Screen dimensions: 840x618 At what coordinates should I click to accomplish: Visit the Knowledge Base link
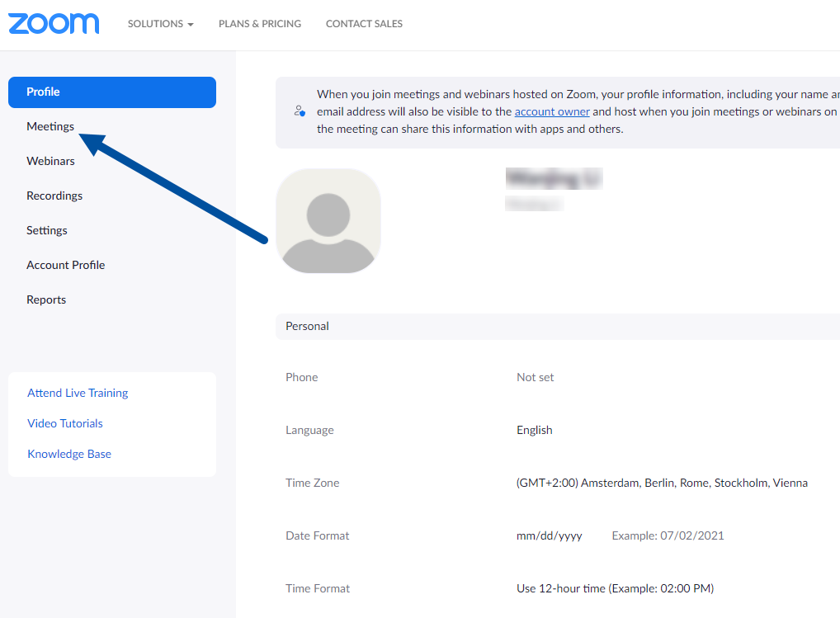[69, 454]
